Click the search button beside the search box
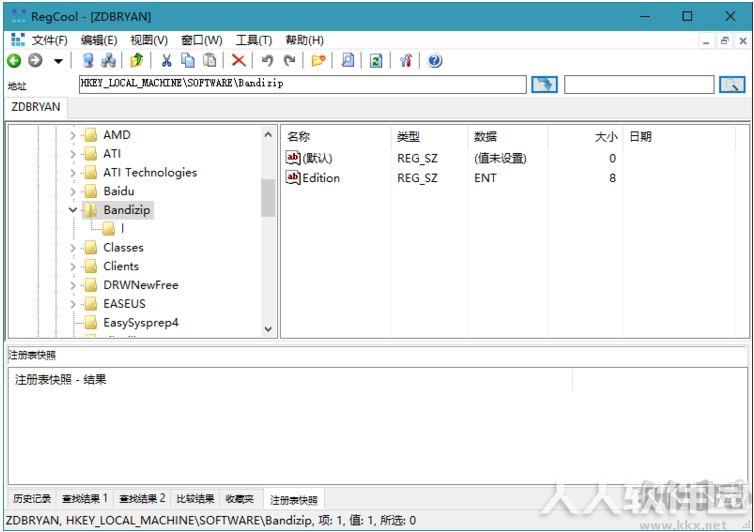The image size is (754, 532). coord(732,85)
